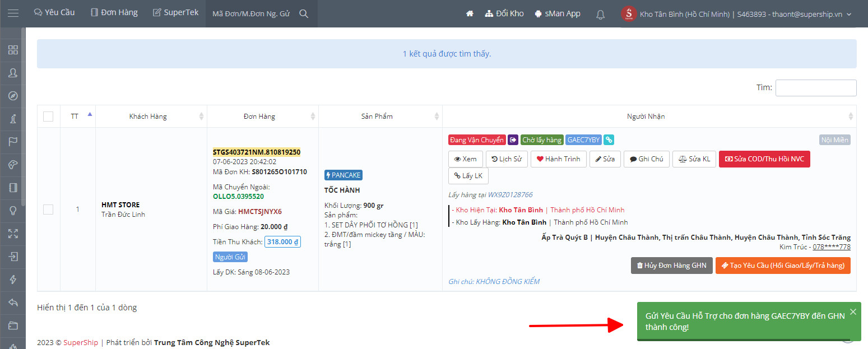This screenshot has height=349, width=868.
Task: Open the notebook sidebar icon
Action: click(x=13, y=188)
